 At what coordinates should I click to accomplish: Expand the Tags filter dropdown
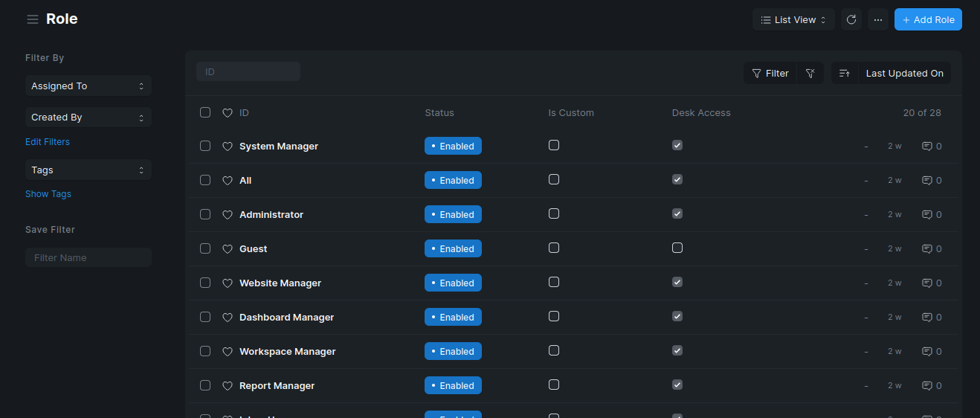click(88, 170)
